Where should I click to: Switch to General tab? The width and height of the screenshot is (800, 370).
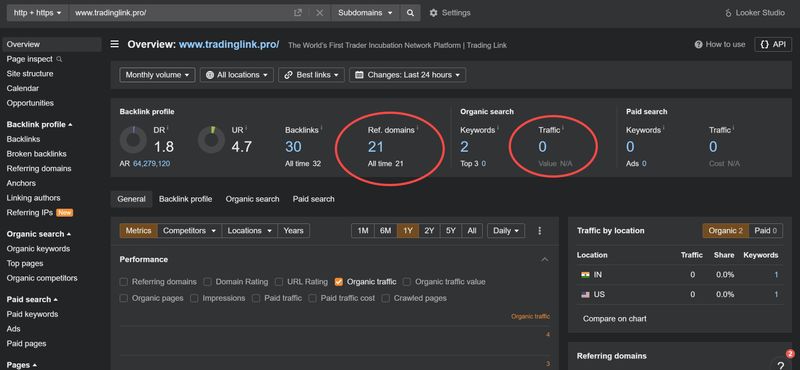[132, 199]
